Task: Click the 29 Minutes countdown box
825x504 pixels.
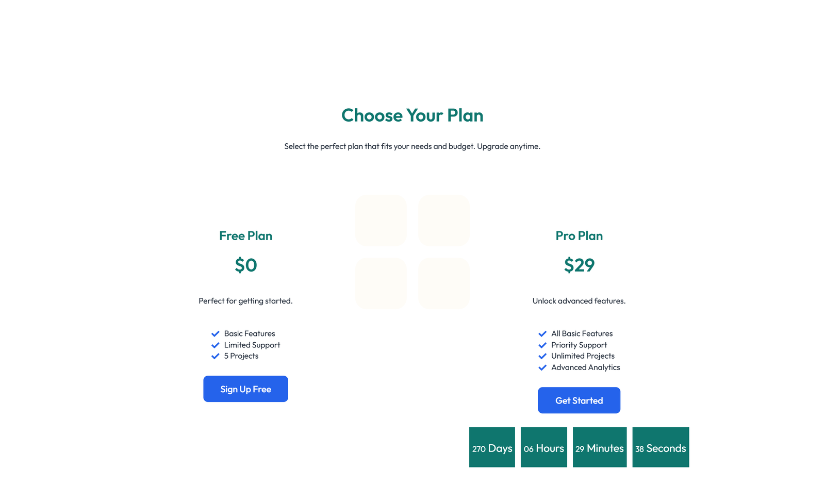Action: click(x=600, y=447)
